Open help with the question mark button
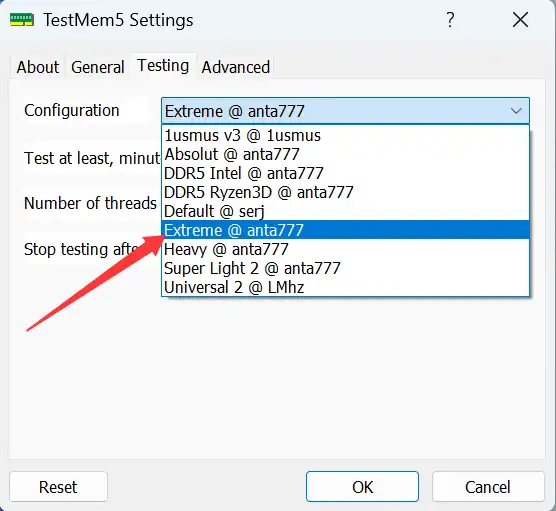 (x=450, y=20)
